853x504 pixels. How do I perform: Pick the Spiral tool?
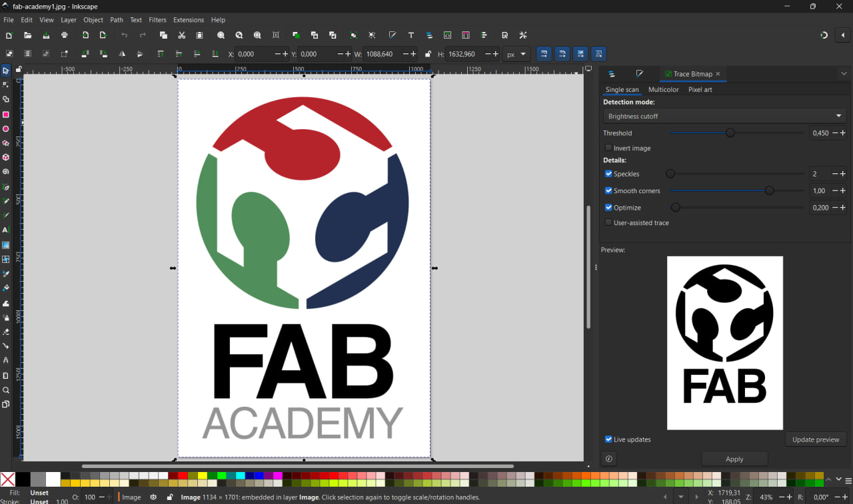[x=6, y=172]
